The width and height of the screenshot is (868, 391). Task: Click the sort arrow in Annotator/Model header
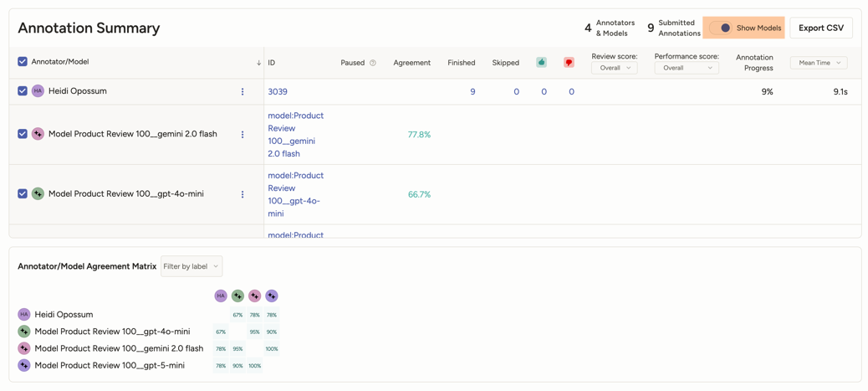(258, 63)
